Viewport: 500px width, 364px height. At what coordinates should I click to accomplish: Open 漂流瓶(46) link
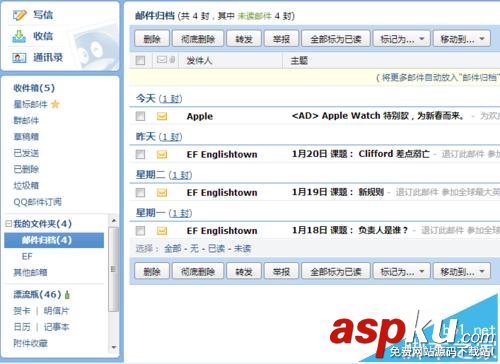[37, 295]
